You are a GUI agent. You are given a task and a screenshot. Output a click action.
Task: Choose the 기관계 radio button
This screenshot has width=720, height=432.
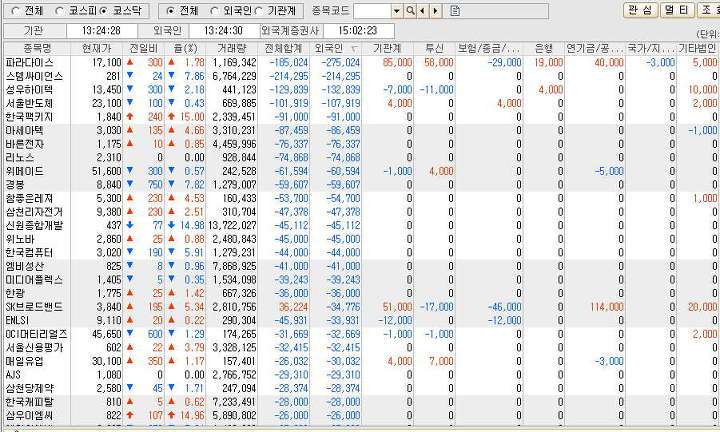pos(259,11)
